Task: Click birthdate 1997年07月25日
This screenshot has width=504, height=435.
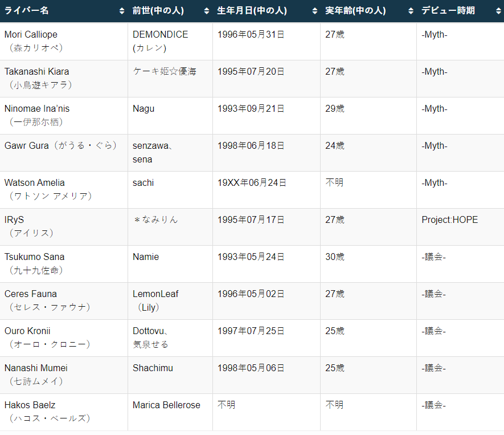Action: click(x=251, y=331)
